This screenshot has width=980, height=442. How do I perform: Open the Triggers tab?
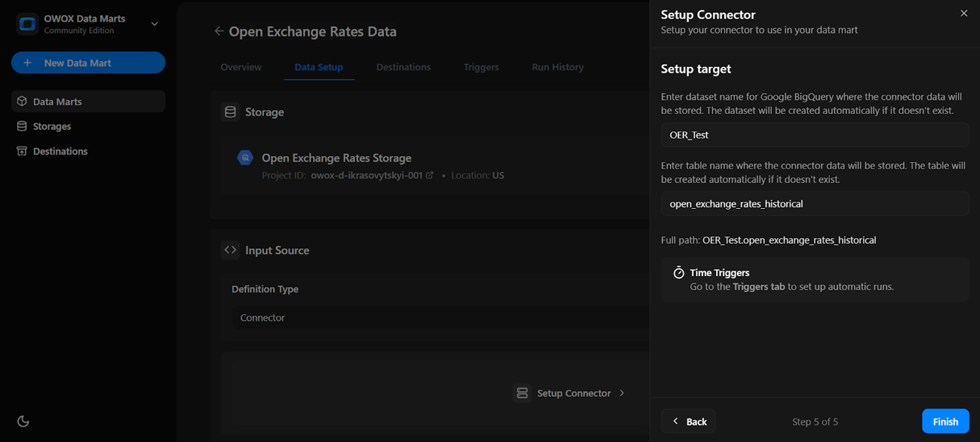click(481, 67)
